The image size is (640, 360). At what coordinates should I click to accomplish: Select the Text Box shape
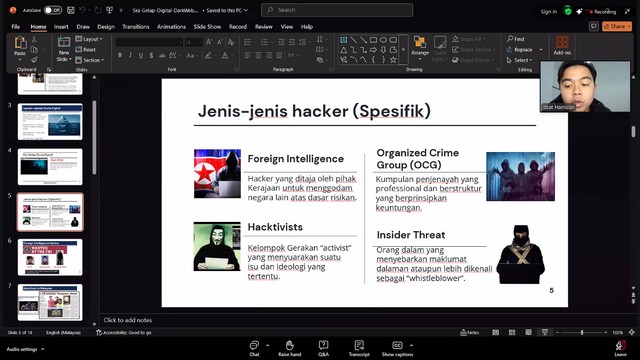pos(344,40)
